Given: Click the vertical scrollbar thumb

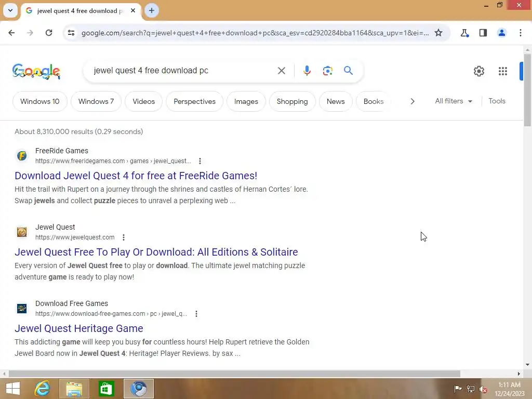Looking at the screenshot, I should point(527,90).
